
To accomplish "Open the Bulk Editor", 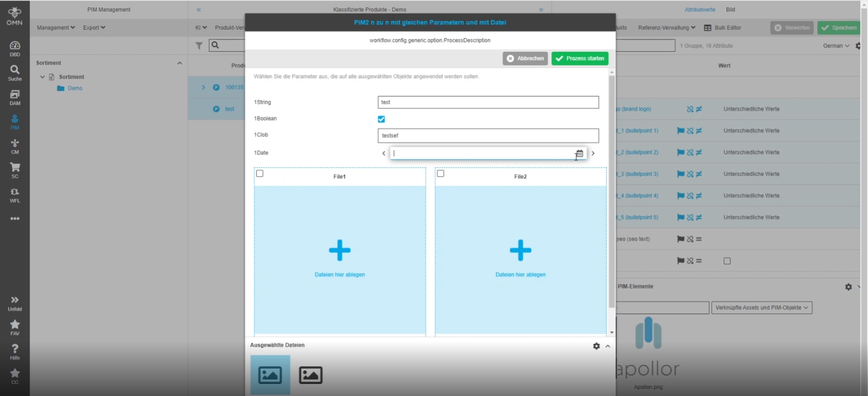I will 722,28.
